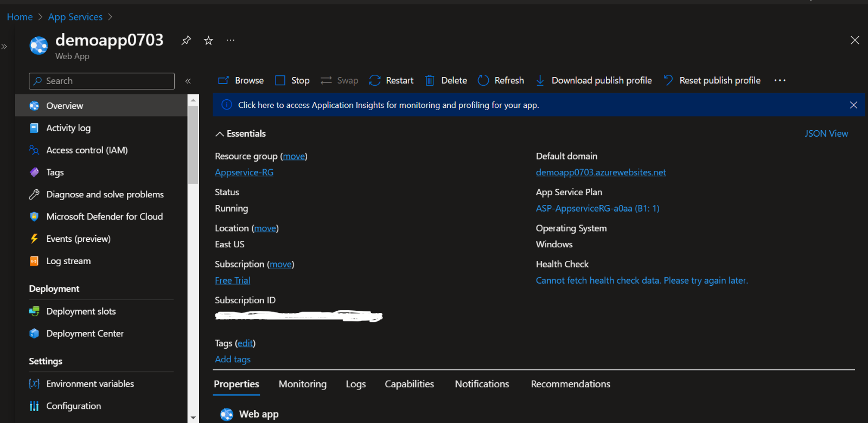Image resolution: width=868 pixels, height=423 pixels.
Task: Expand the portal menu at left edge
Action: coord(4,47)
